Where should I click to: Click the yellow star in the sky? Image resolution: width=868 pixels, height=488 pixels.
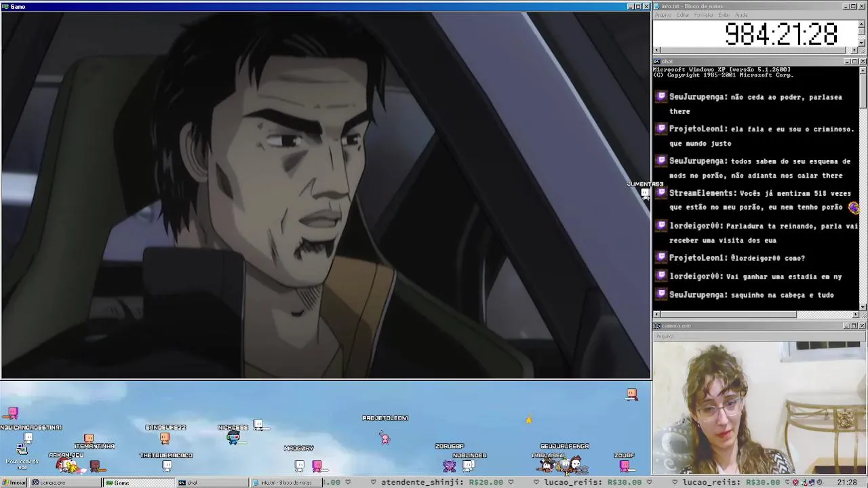(x=529, y=420)
